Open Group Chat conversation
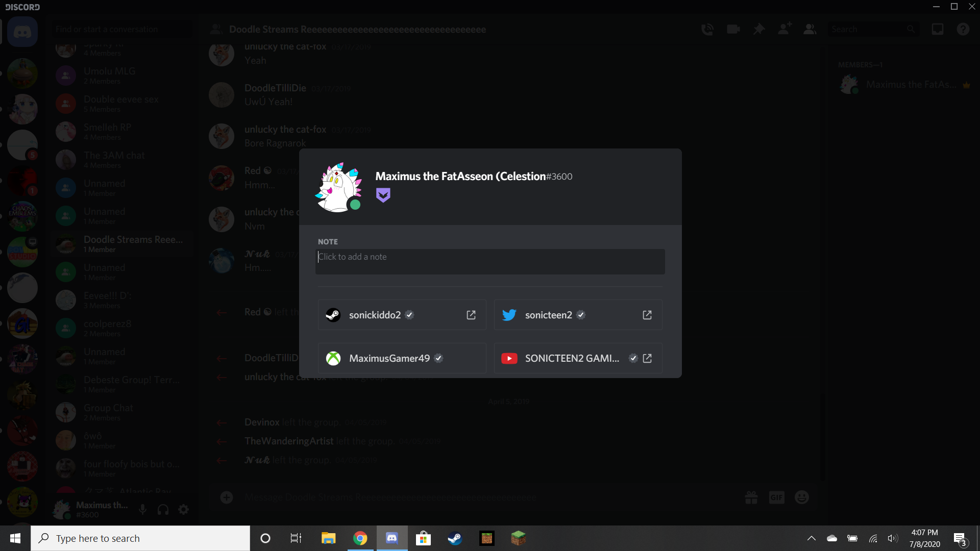Screen dimensions: 980x551 pyautogui.click(x=122, y=412)
